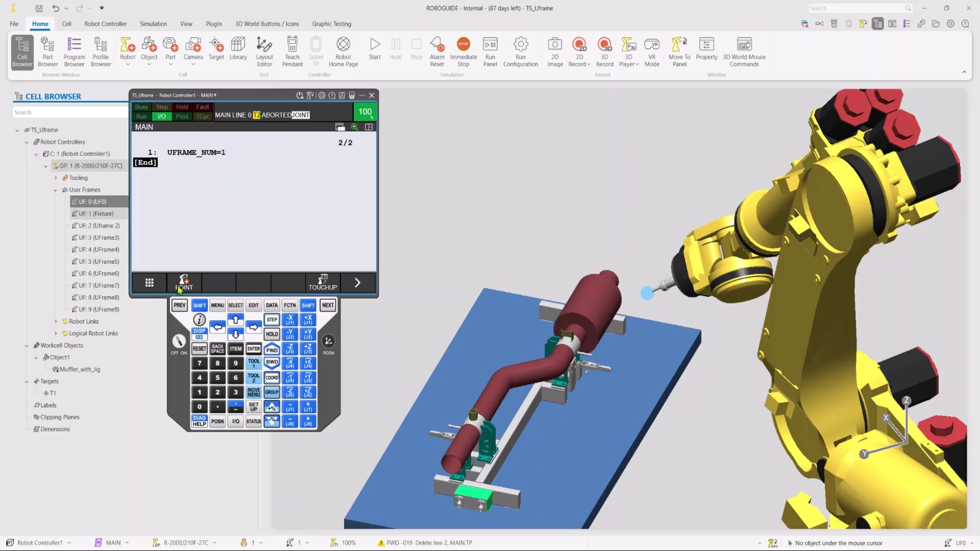Switch to the Plugin tab
Viewport: 980px width, 551px height.
coord(214,23)
